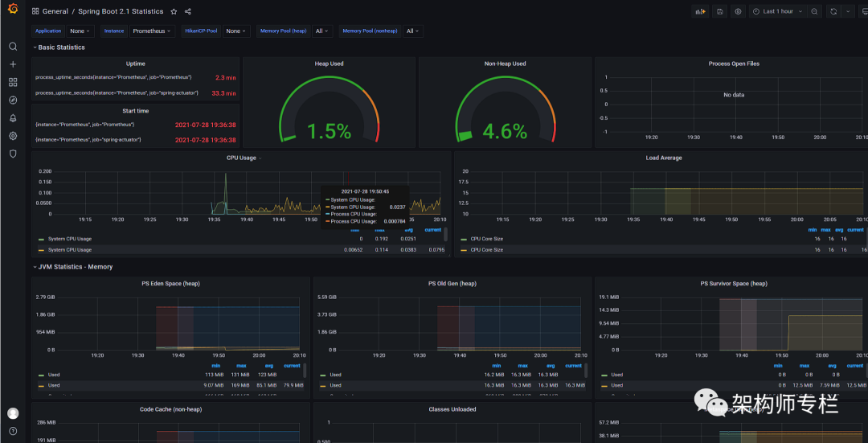Open dashboard settings gear in top bar
The height and width of the screenshot is (443, 868).
pos(738,11)
